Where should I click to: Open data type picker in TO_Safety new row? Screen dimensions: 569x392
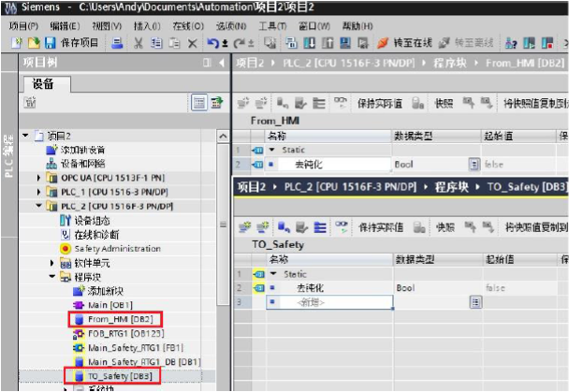click(475, 301)
